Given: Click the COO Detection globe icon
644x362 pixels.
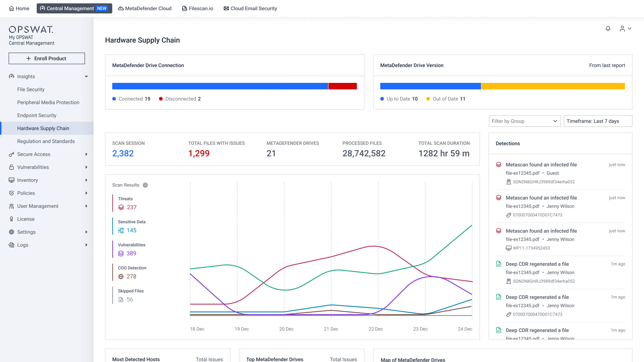Looking at the screenshot, I should point(121,276).
